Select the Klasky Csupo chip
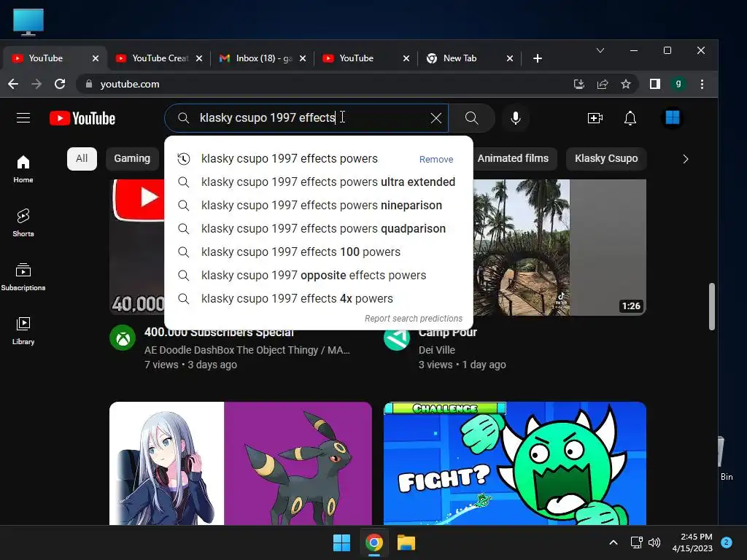Viewport: 747px width, 560px height. click(x=606, y=158)
